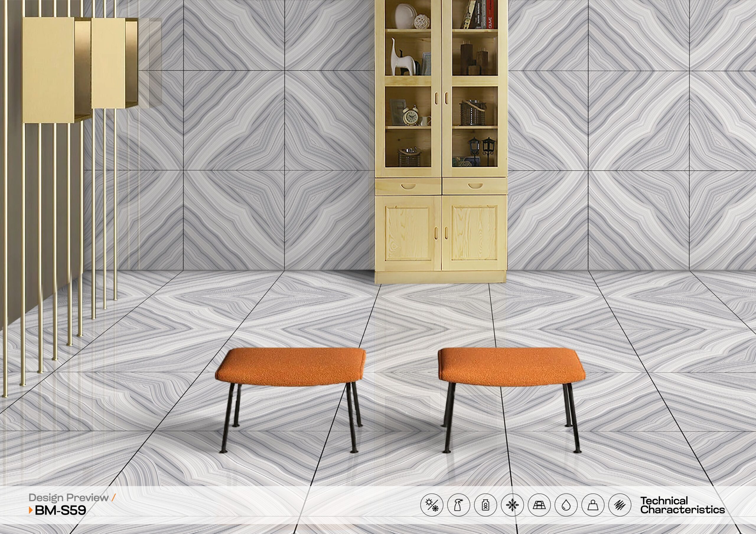Click the sun and snowflake thermal icon

[432, 505]
